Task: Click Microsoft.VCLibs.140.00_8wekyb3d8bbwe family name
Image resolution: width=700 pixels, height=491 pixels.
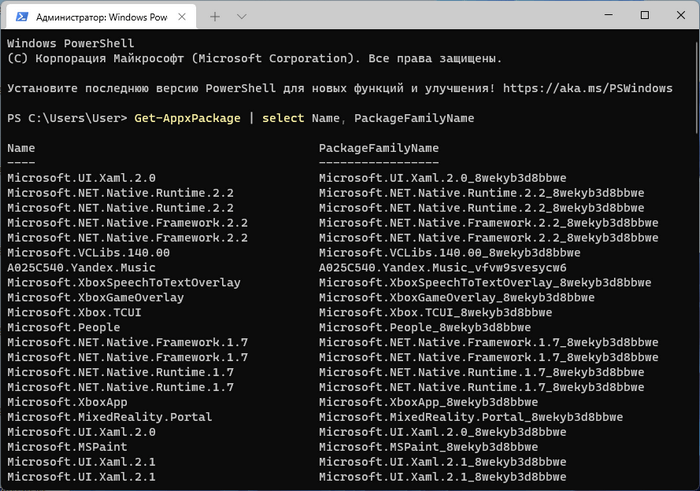Action: pos(450,253)
